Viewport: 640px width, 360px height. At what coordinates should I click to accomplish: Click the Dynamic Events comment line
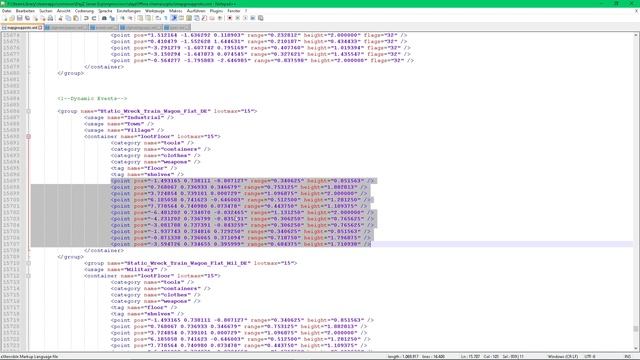click(x=92, y=98)
